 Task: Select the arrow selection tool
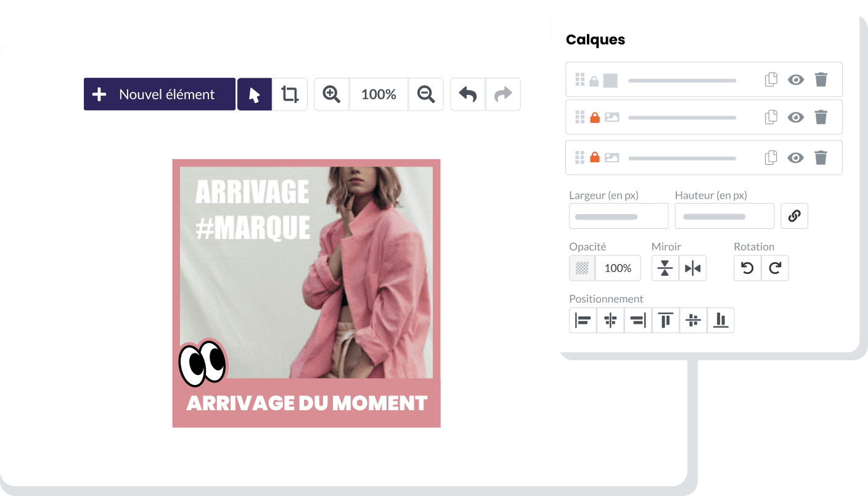click(255, 94)
